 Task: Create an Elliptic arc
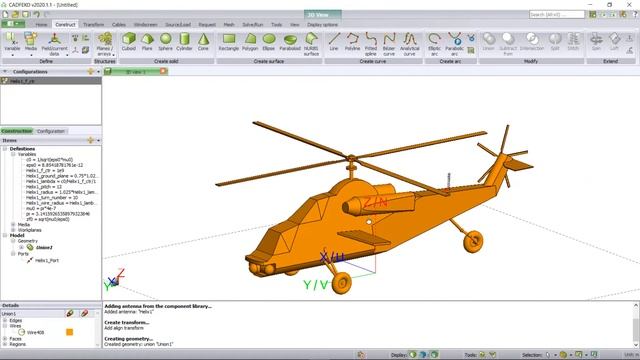[434, 44]
